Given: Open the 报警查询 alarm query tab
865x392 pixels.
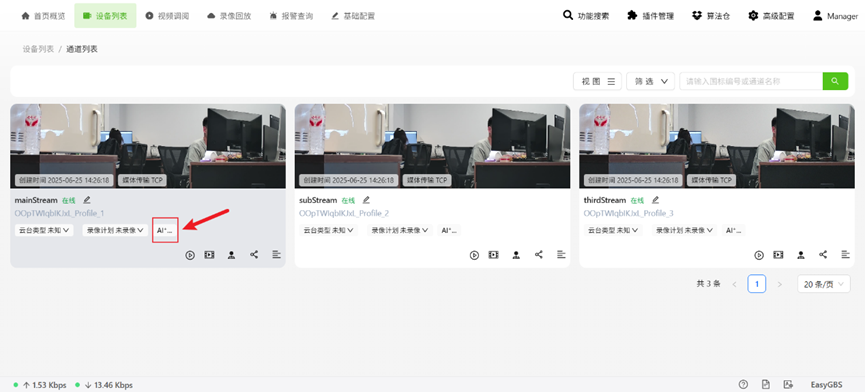Looking at the screenshot, I should coord(291,16).
